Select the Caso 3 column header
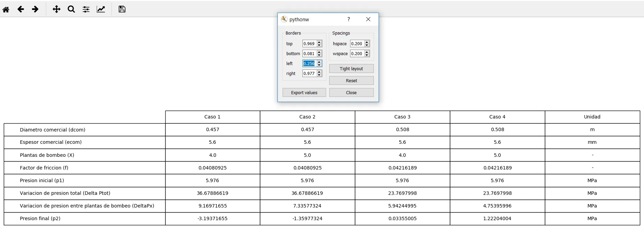This screenshot has width=644, height=239. [403, 117]
